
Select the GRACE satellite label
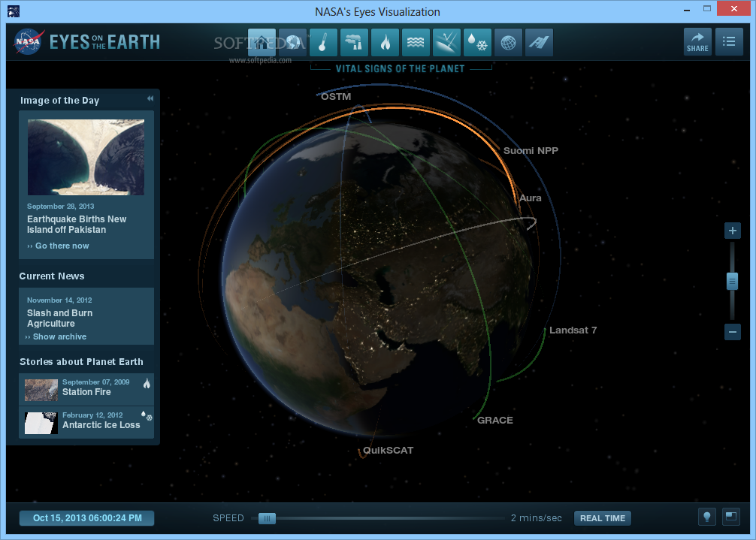point(495,420)
